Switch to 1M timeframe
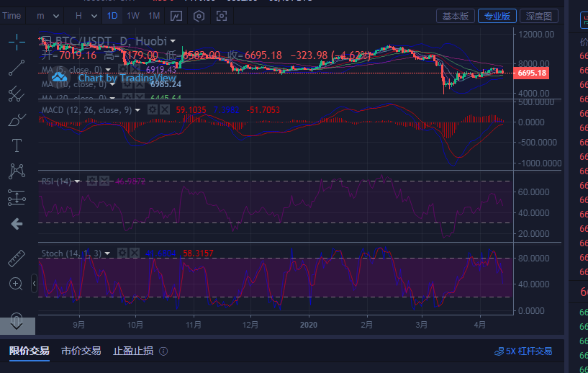The height and width of the screenshot is (373, 588). [154, 16]
